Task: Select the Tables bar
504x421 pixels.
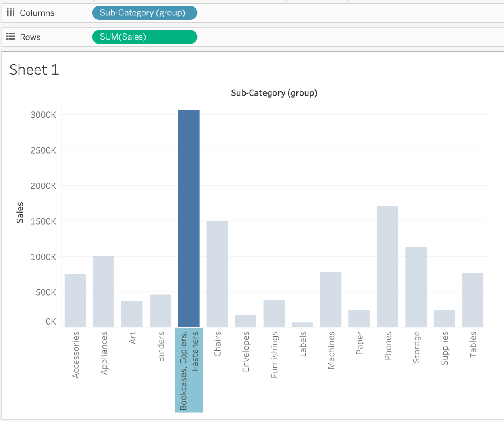Action: (473, 300)
